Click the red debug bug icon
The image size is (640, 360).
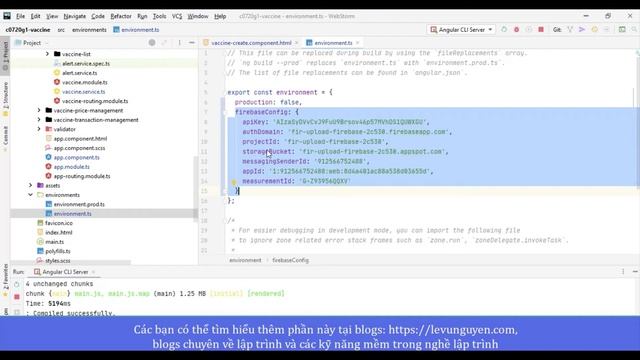pyautogui.click(x=516, y=29)
